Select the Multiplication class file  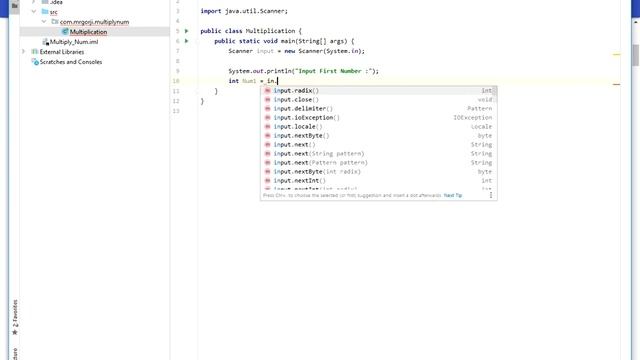coord(88,32)
